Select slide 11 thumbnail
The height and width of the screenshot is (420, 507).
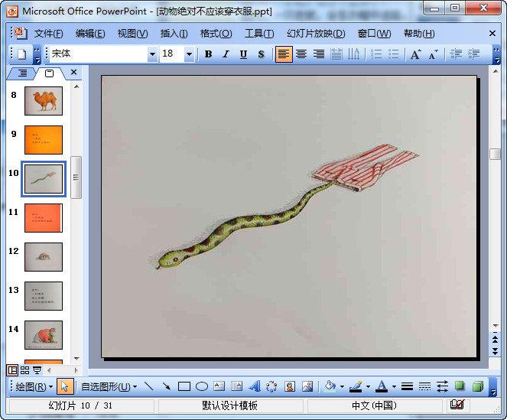click(x=44, y=218)
